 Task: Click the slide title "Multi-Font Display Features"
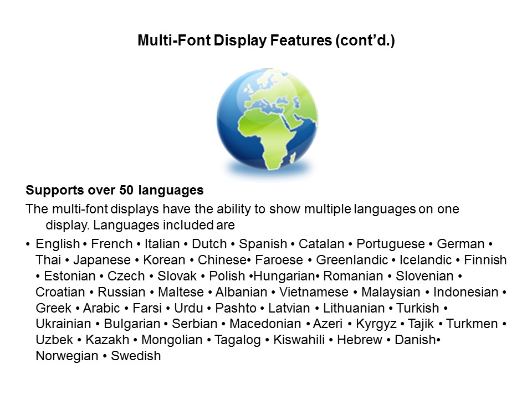tap(266, 41)
